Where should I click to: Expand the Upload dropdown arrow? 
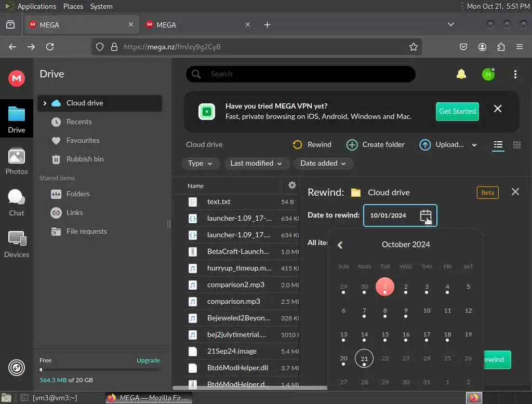point(474,145)
